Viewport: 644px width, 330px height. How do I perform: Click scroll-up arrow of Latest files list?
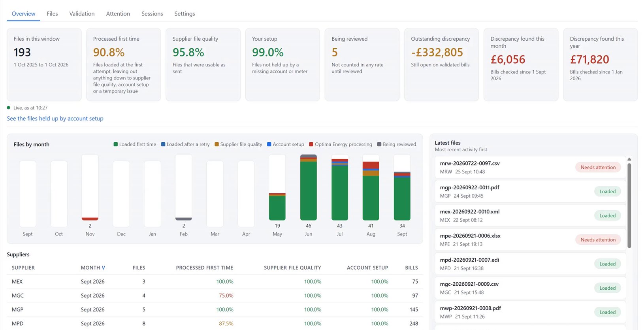pos(629,159)
